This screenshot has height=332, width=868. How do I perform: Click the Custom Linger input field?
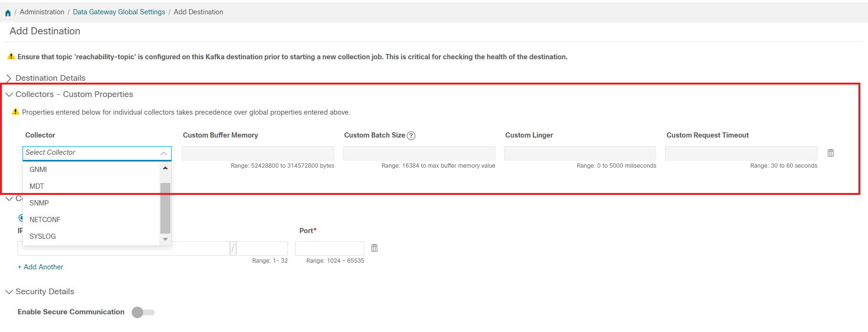[x=580, y=153]
